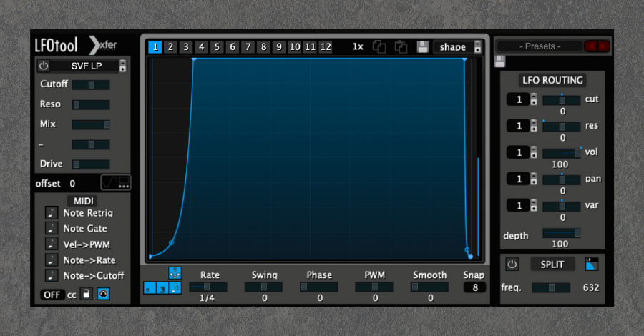Viewport: 644px width, 336px height.
Task: Change the LFO number stepper for var
Action: pyautogui.click(x=534, y=205)
